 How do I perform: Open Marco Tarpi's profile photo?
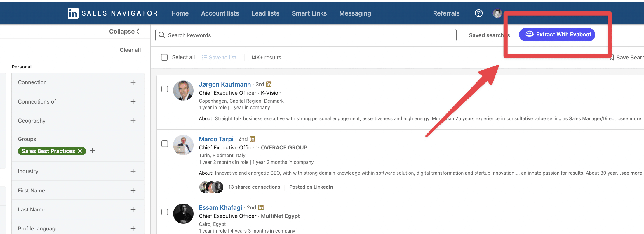183,145
